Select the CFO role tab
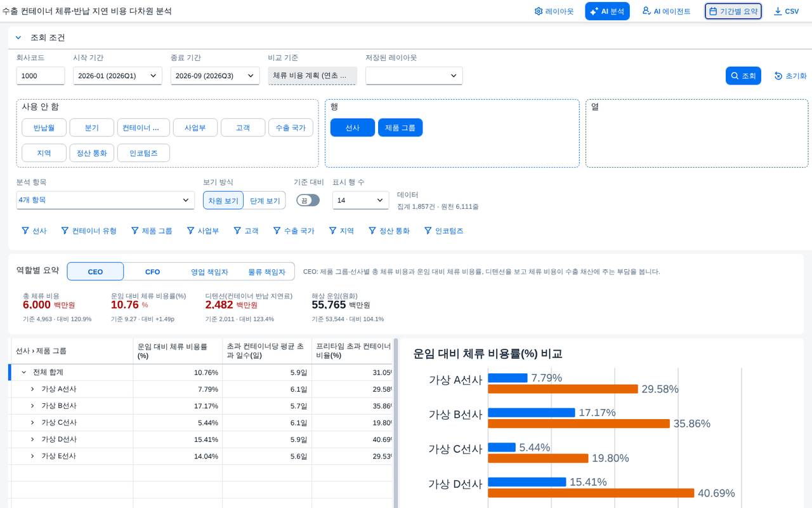812x508 pixels. pyautogui.click(x=152, y=272)
